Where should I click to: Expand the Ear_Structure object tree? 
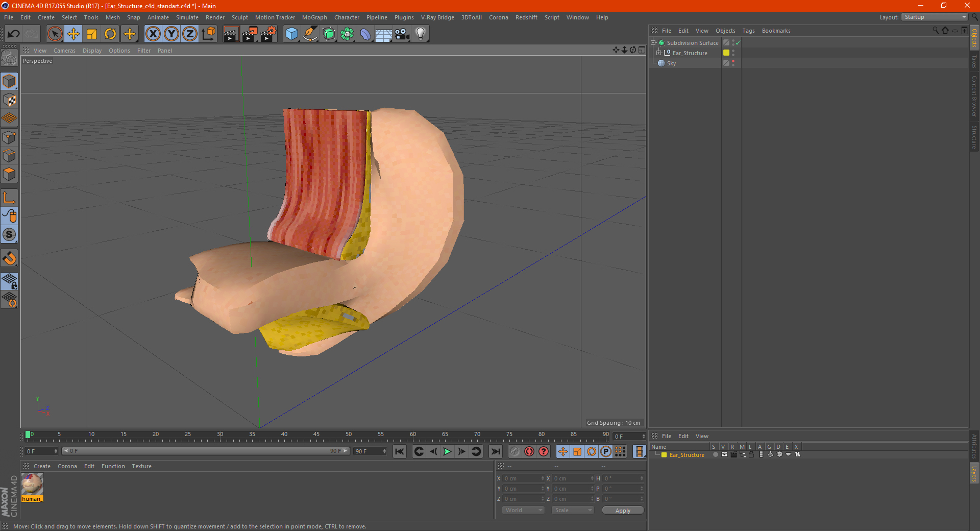click(x=659, y=53)
